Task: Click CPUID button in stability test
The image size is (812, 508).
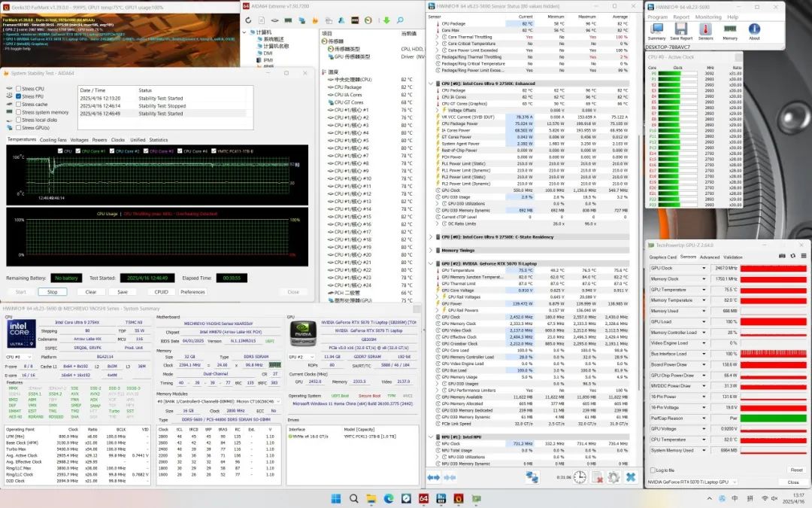Action: coord(161,292)
